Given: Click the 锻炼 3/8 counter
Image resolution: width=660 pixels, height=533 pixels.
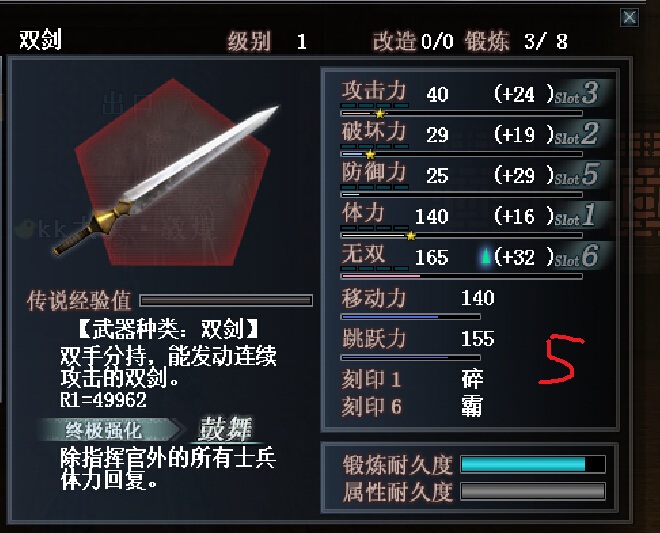Looking at the screenshot, I should click(x=516, y=41).
